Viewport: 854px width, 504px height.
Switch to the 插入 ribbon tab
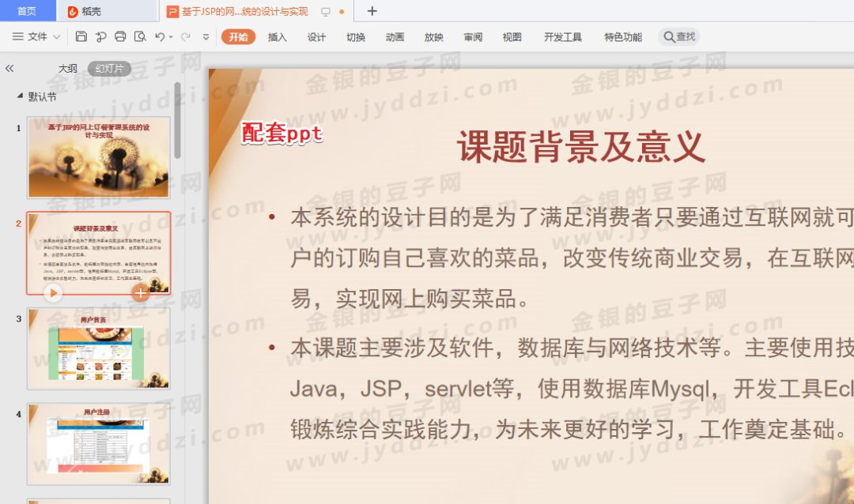click(278, 37)
